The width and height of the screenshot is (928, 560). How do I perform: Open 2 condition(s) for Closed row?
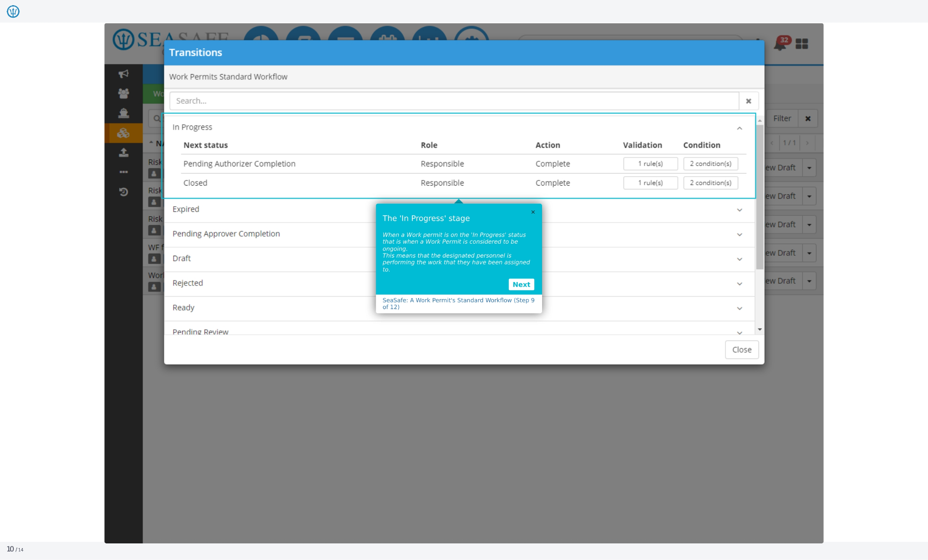(x=711, y=183)
